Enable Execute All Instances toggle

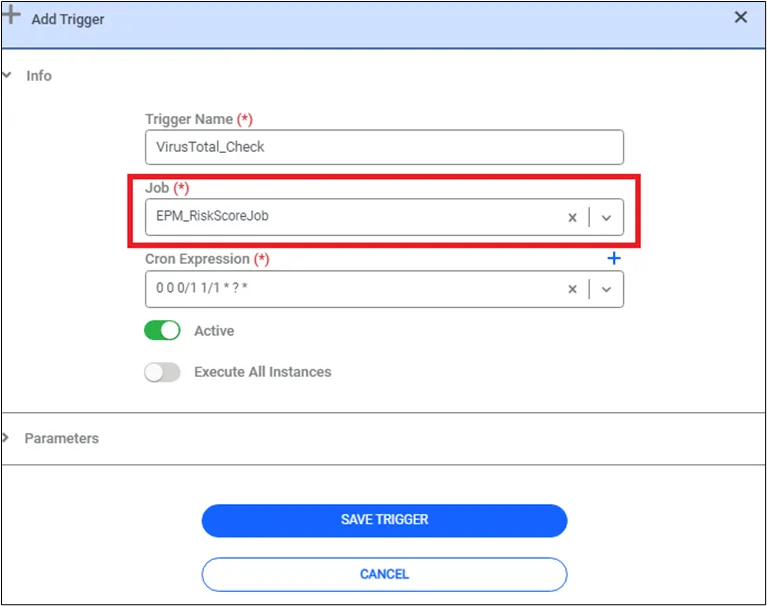coord(162,372)
